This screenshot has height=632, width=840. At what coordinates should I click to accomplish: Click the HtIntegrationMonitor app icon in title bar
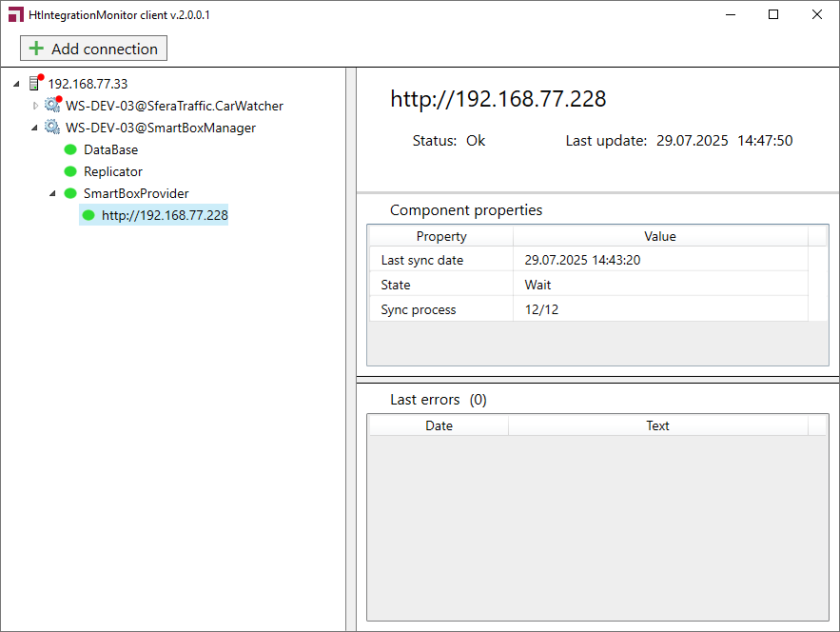click(14, 15)
